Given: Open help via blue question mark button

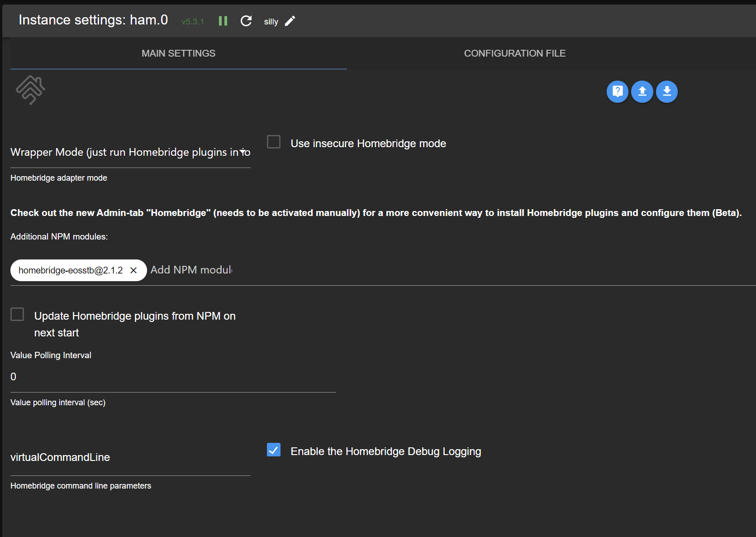Looking at the screenshot, I should pyautogui.click(x=618, y=92).
